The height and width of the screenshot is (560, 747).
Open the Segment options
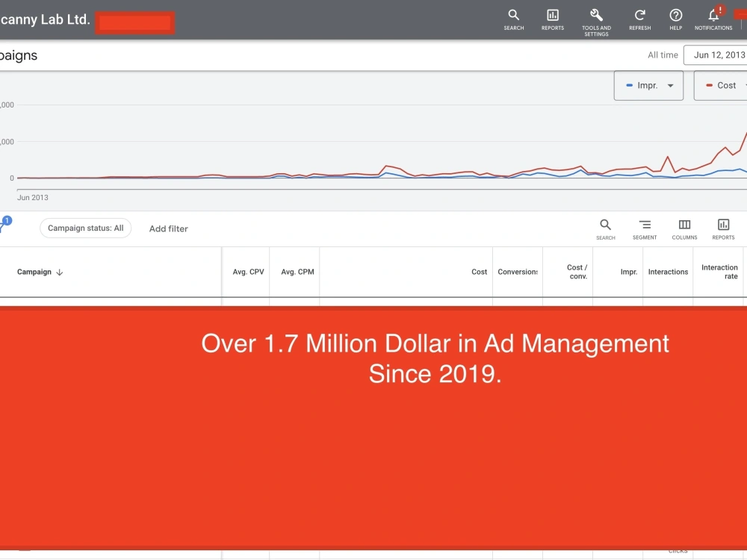[x=645, y=229]
